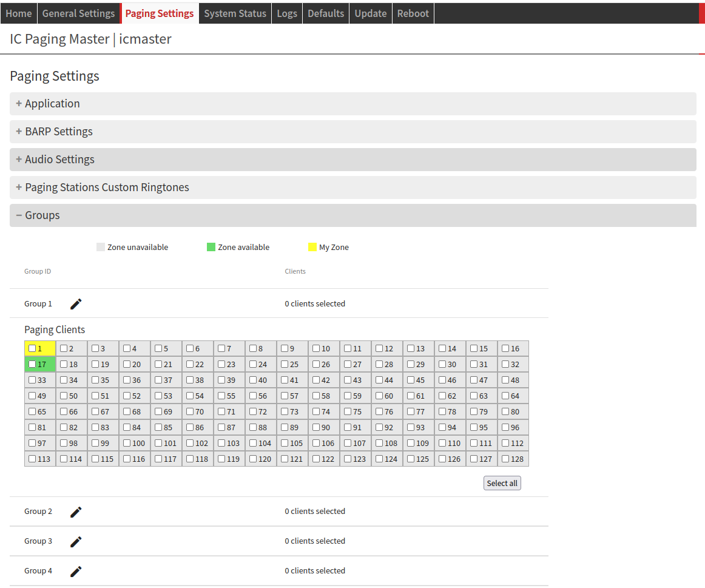Viewport: 705px width, 588px height.
Task: Expand the Application section
Action: pyautogui.click(x=52, y=104)
